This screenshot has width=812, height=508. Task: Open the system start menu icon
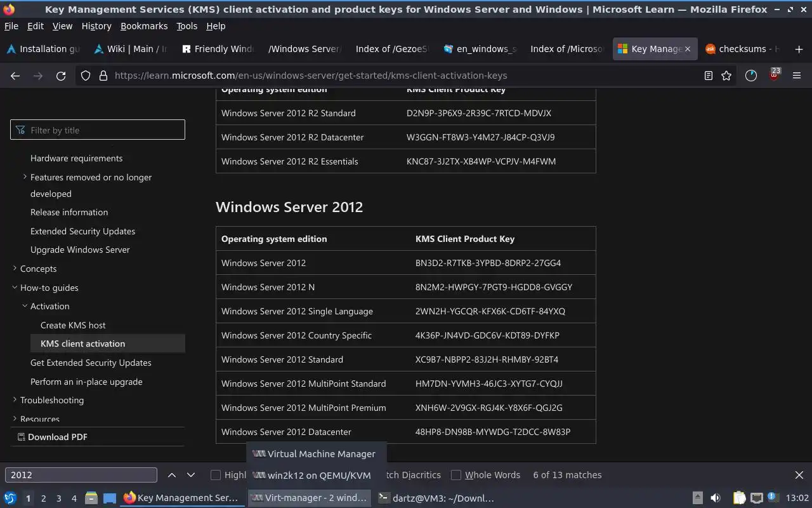click(10, 498)
